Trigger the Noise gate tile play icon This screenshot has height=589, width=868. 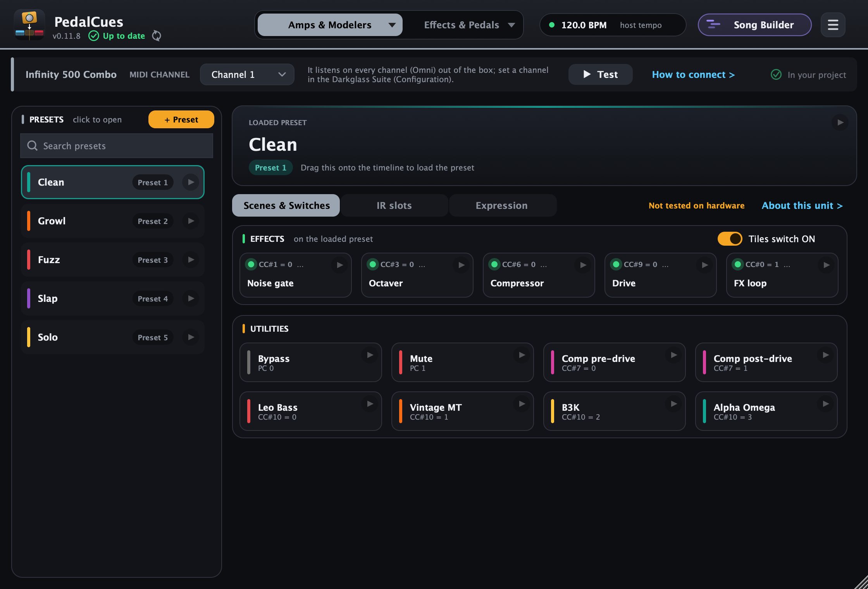tap(339, 265)
